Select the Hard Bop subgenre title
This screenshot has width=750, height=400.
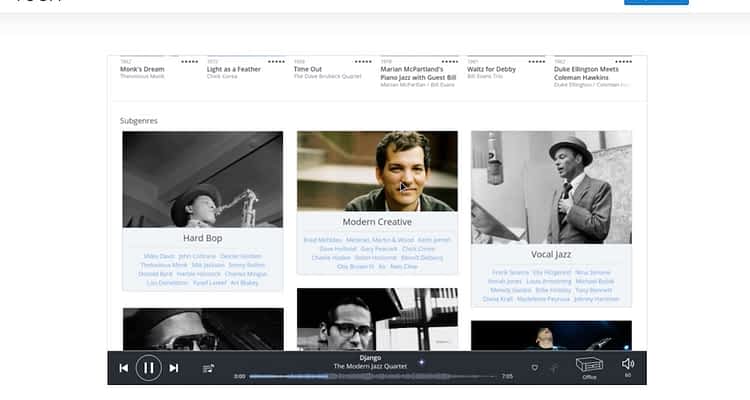(x=203, y=238)
